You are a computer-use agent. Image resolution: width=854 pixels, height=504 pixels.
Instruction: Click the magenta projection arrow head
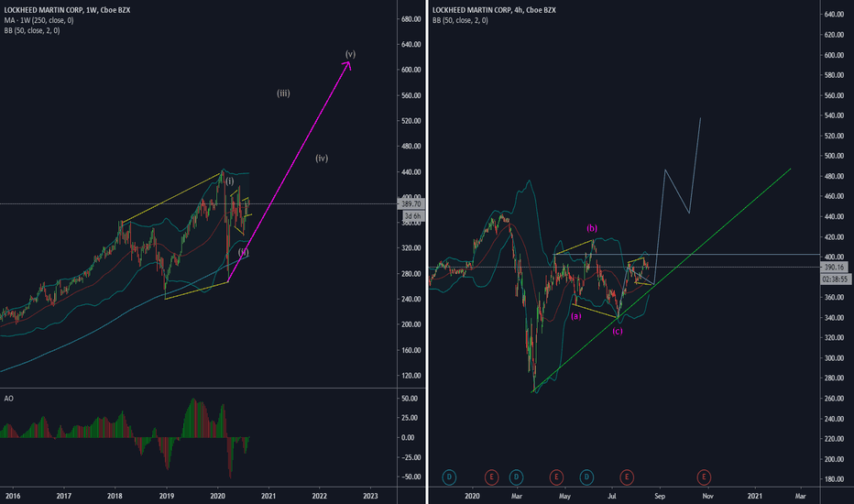click(x=347, y=65)
